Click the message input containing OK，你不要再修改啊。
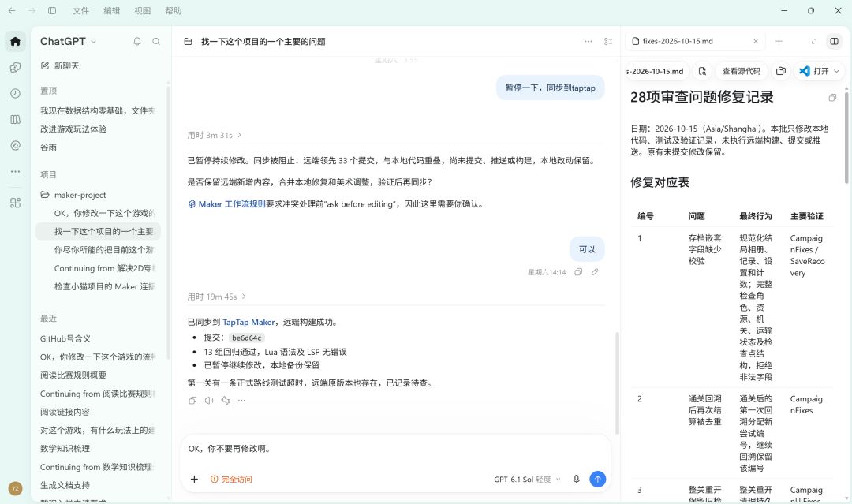Image resolution: width=852 pixels, height=504 pixels. (395, 449)
